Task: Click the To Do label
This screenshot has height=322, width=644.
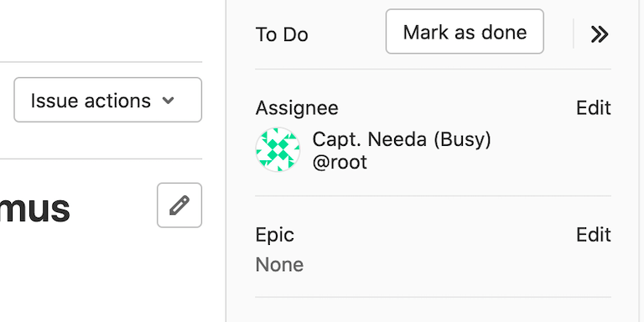Action: 282,34
